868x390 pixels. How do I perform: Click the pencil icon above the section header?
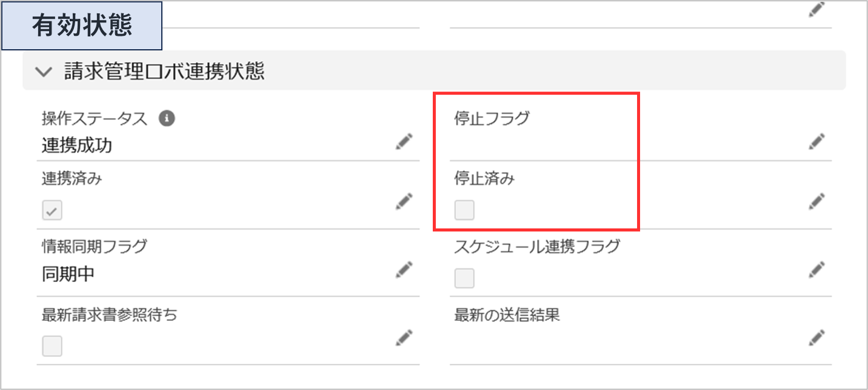(816, 10)
